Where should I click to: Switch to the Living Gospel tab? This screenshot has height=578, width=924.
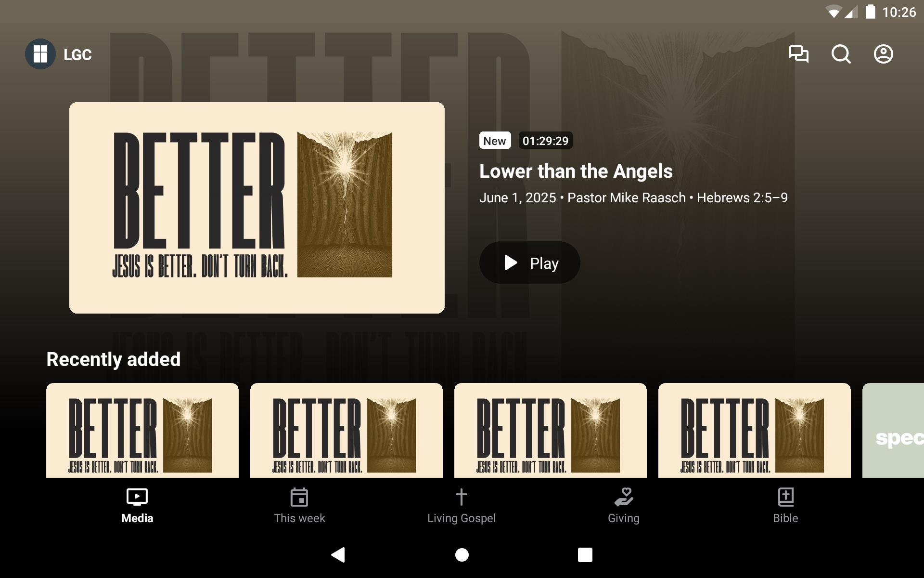(462, 506)
